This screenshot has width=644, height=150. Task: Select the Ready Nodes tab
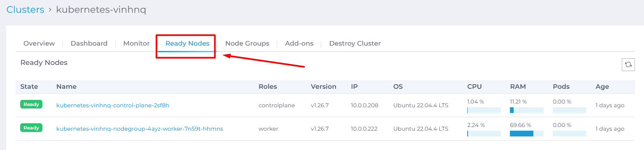[x=187, y=43]
